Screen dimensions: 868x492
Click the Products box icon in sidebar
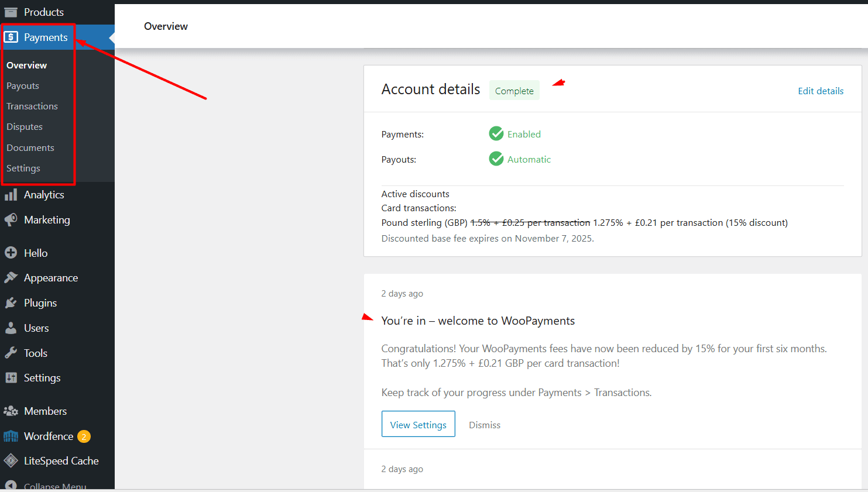coord(11,12)
